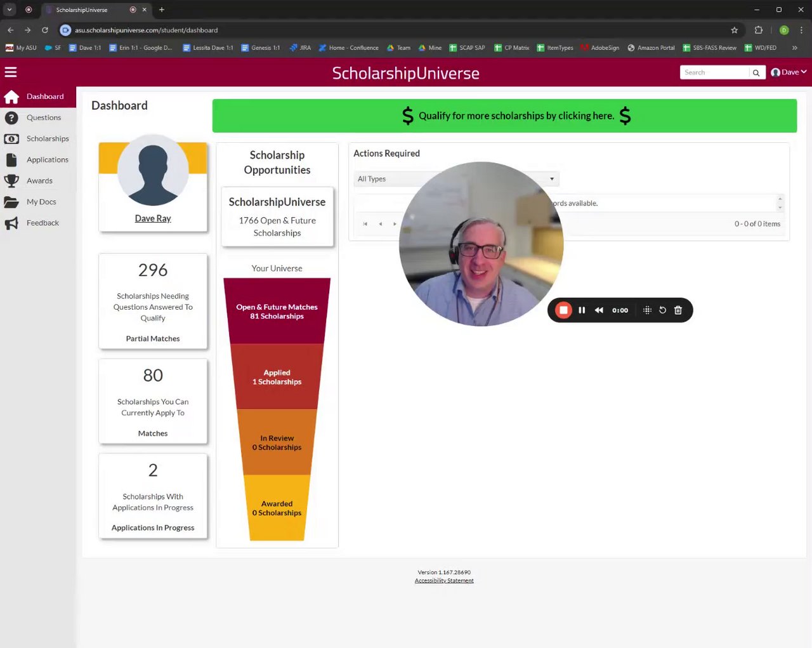Open the Amazon Portal bookmark
This screenshot has height=648, width=812.
click(651, 48)
